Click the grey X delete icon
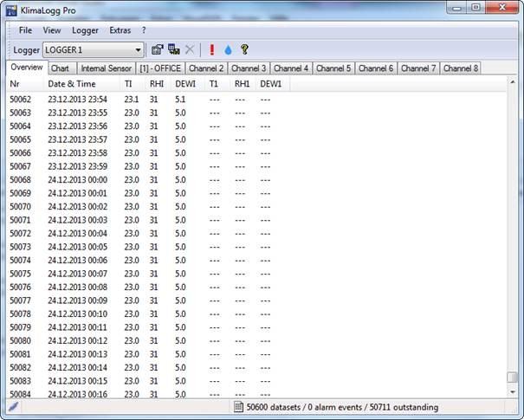This screenshot has width=524, height=420. [191, 50]
